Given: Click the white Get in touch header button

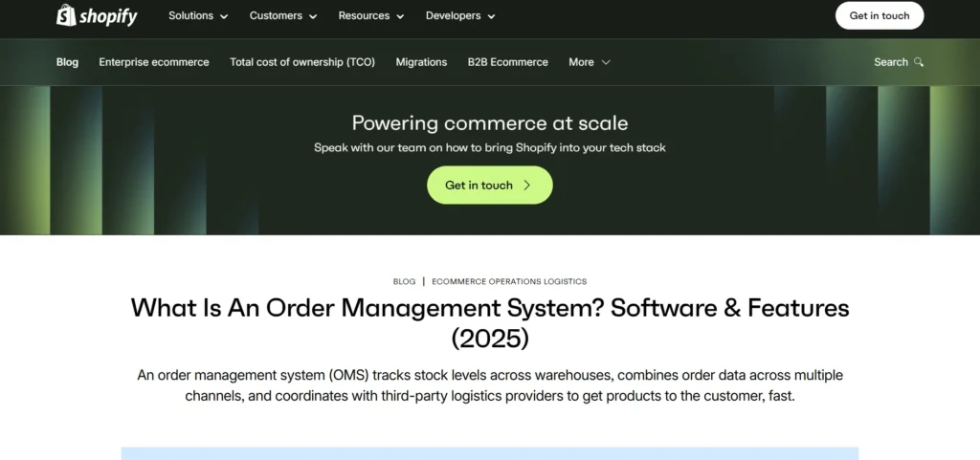Looking at the screenshot, I should click(x=880, y=15).
